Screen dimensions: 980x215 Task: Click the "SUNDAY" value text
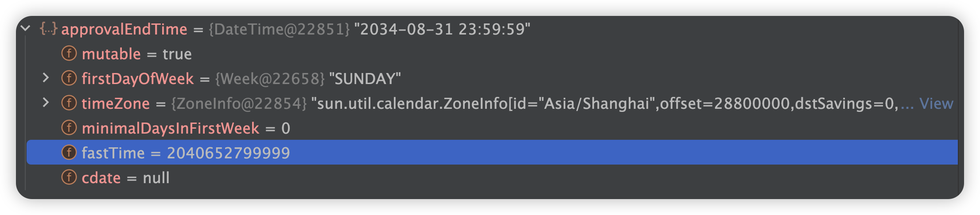pyautogui.click(x=365, y=79)
